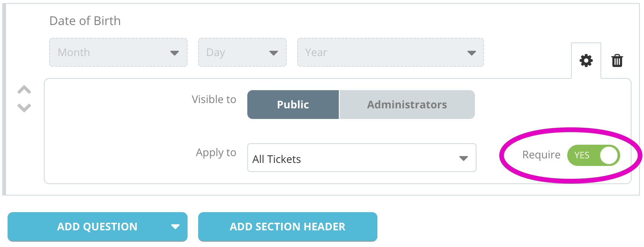The height and width of the screenshot is (247, 644).
Task: Click the Add Question button
Action: 97,227
